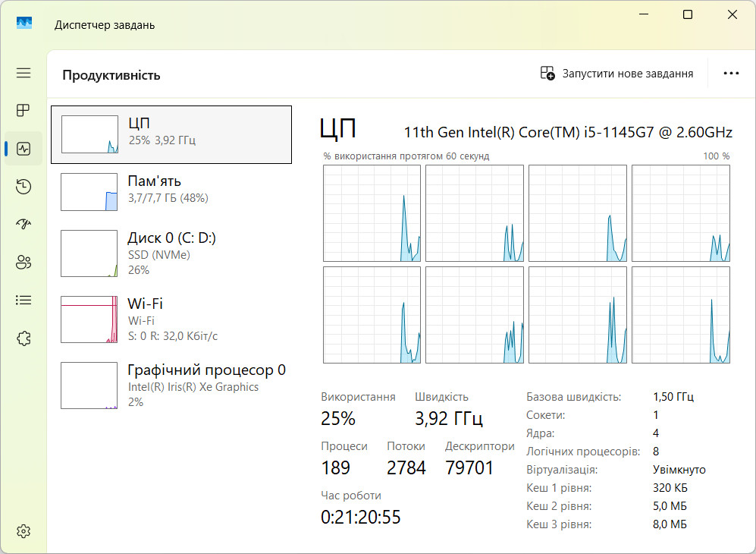Open the Startup apps sidebar icon

coord(24,224)
